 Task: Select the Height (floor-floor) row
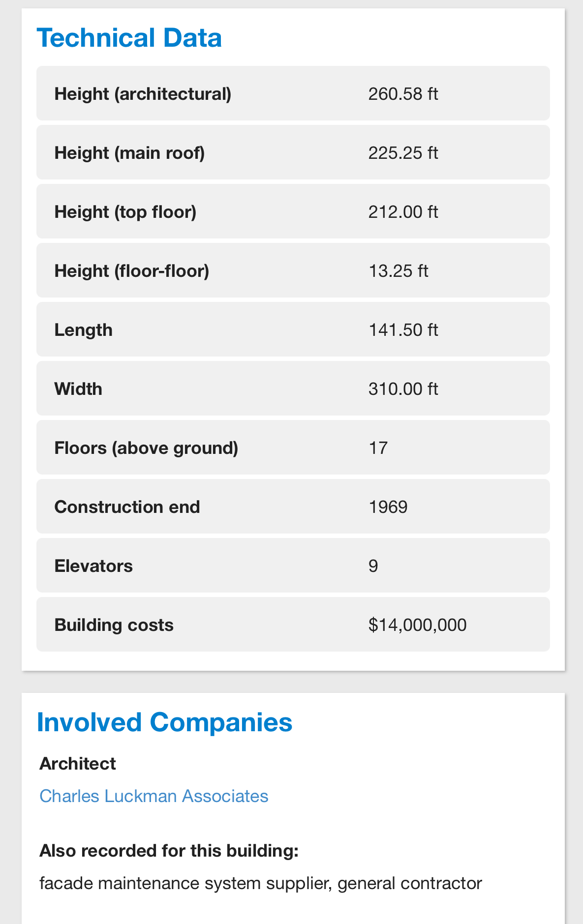tap(293, 270)
